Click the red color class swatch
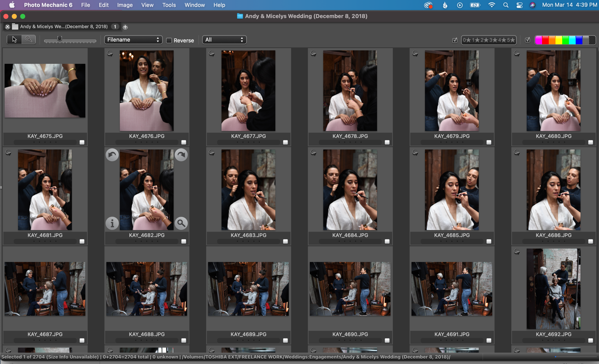This screenshot has width=599, height=364. [545, 40]
